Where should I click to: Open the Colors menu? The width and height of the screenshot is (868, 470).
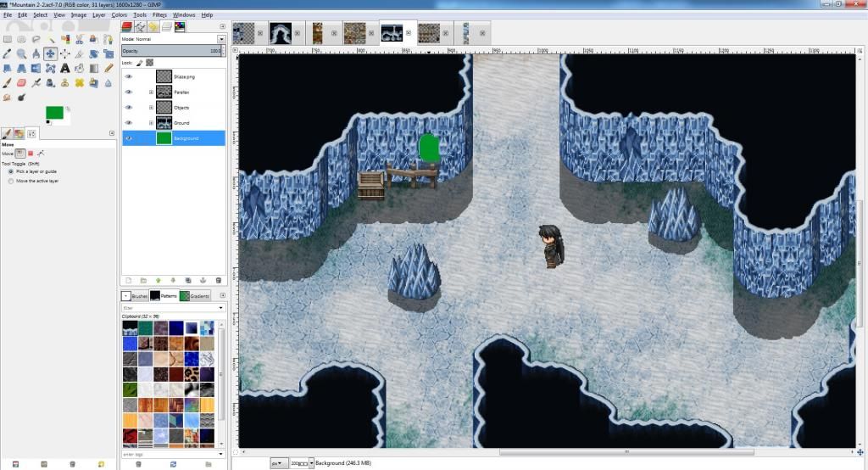pyautogui.click(x=119, y=15)
